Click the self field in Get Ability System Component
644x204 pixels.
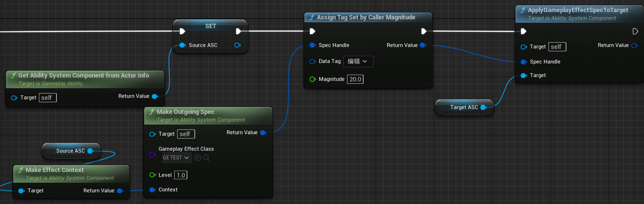[x=48, y=97]
